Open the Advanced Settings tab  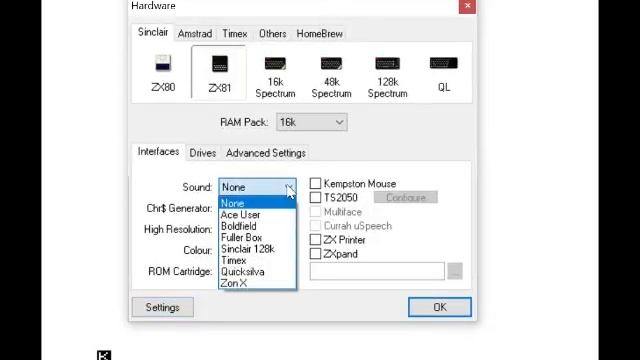click(266, 153)
